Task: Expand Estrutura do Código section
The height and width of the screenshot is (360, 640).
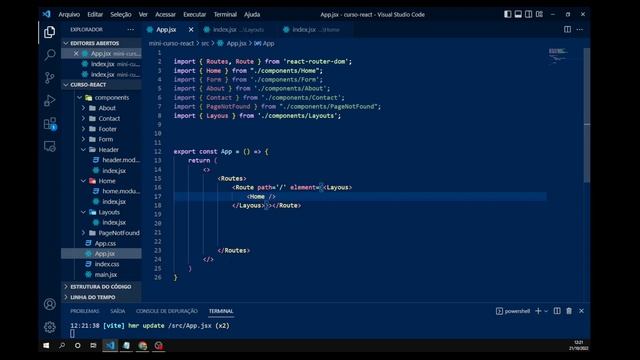Action: (x=101, y=287)
